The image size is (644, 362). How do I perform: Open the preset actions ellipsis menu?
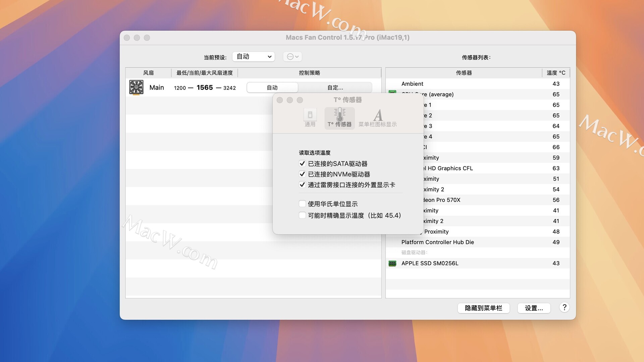tap(292, 57)
